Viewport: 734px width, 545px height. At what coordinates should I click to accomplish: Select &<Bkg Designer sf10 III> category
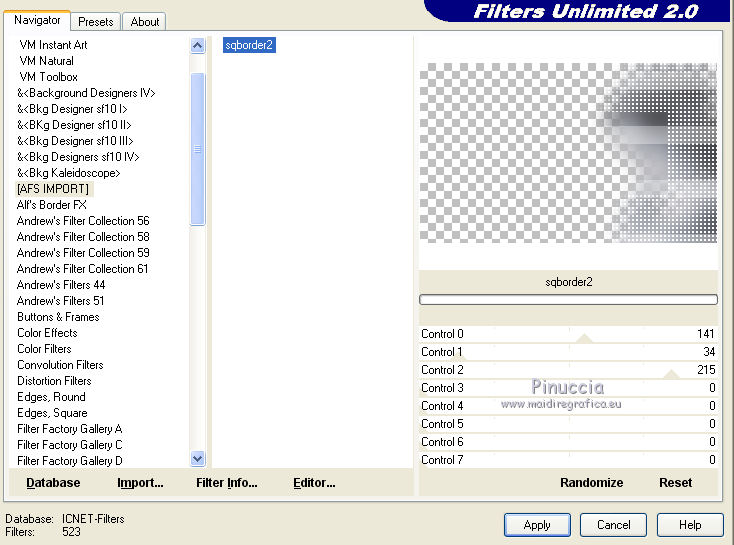pos(75,141)
